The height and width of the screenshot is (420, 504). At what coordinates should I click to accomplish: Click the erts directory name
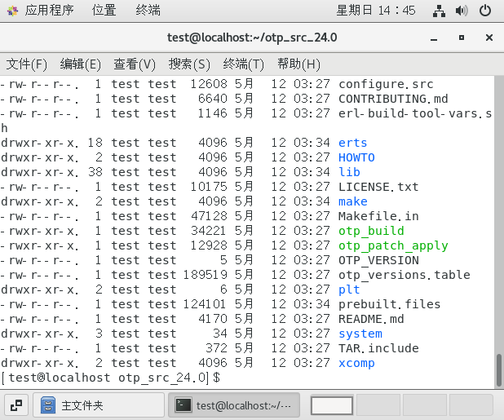(352, 143)
